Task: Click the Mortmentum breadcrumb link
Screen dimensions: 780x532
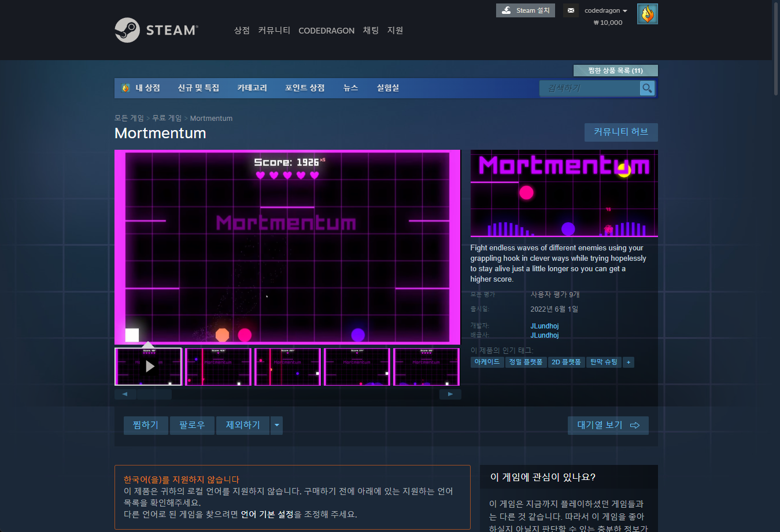Action: point(211,118)
